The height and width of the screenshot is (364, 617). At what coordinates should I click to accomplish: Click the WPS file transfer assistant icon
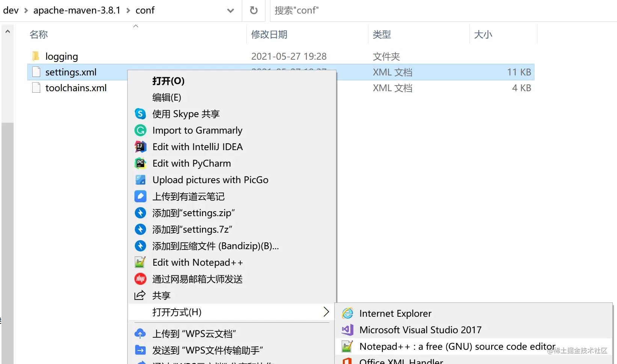pos(140,350)
